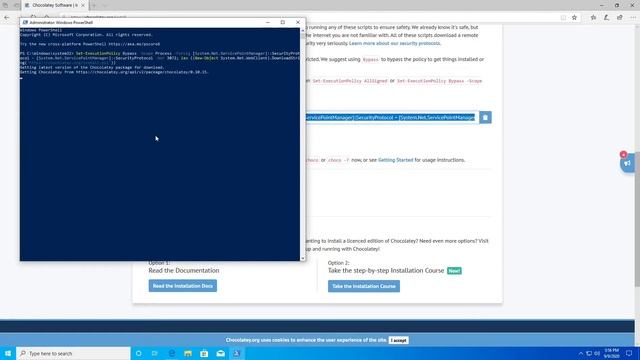Open the Windows Start menu
The image size is (640, 360).
pos(8,353)
